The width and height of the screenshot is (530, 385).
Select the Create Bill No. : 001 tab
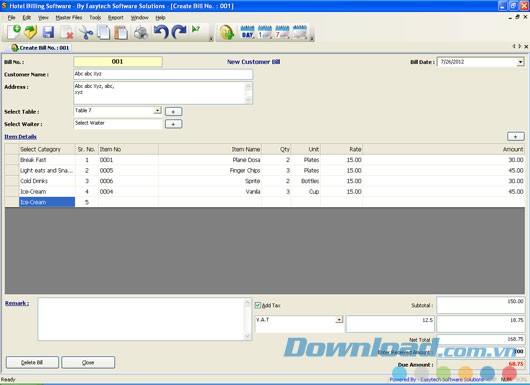[41, 48]
